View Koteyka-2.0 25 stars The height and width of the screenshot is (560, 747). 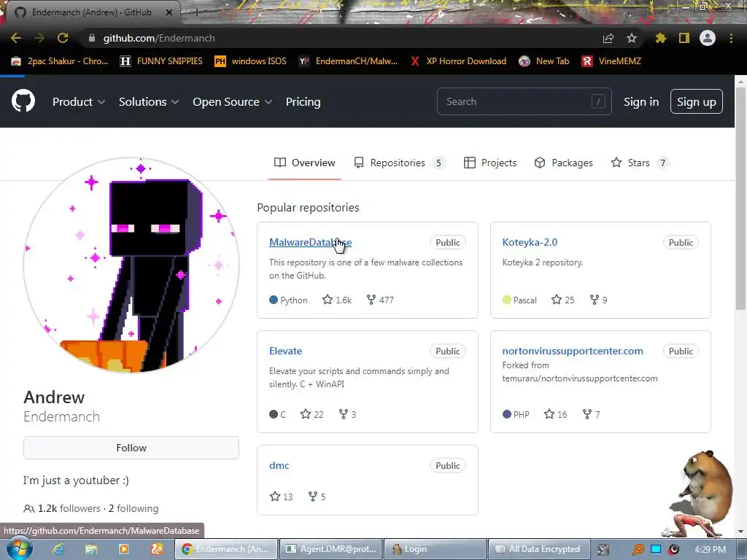tap(562, 300)
